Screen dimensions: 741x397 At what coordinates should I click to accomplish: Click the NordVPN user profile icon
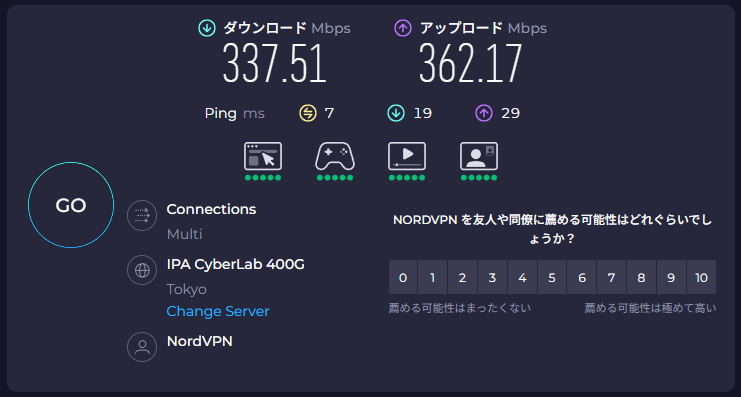pos(142,347)
